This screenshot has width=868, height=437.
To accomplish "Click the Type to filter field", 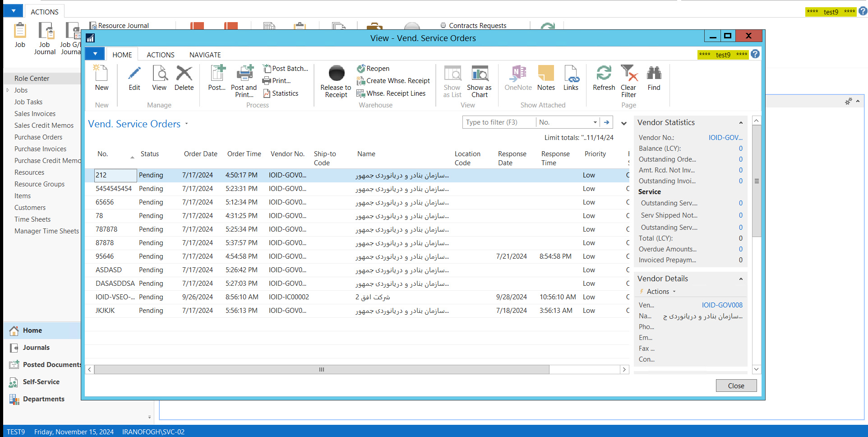I will (x=499, y=122).
